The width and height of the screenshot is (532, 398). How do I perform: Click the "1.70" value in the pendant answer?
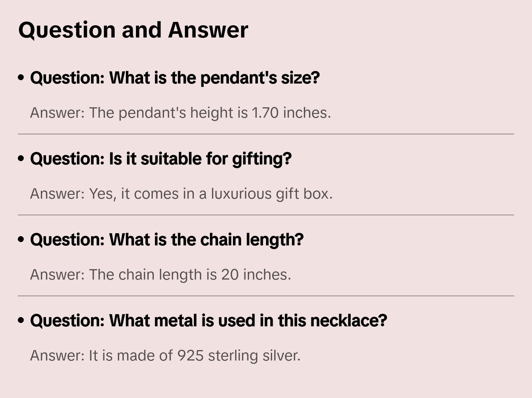click(265, 112)
